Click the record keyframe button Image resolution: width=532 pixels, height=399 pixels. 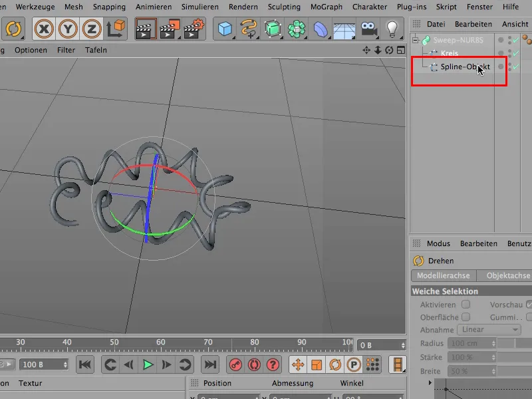[235, 364]
